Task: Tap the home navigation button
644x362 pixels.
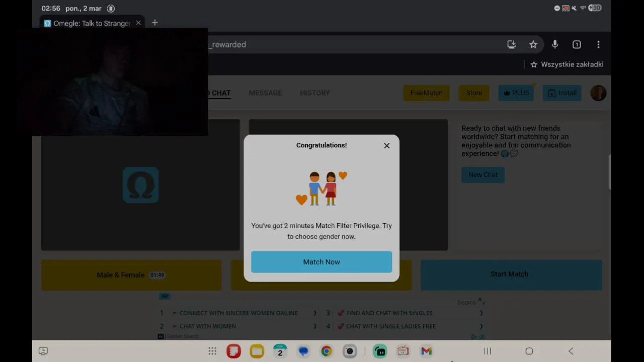Action: tap(529, 351)
